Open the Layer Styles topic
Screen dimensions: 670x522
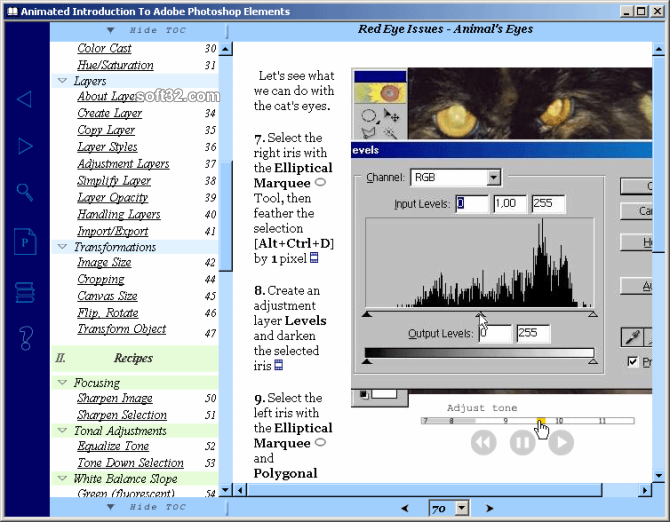[107, 147]
